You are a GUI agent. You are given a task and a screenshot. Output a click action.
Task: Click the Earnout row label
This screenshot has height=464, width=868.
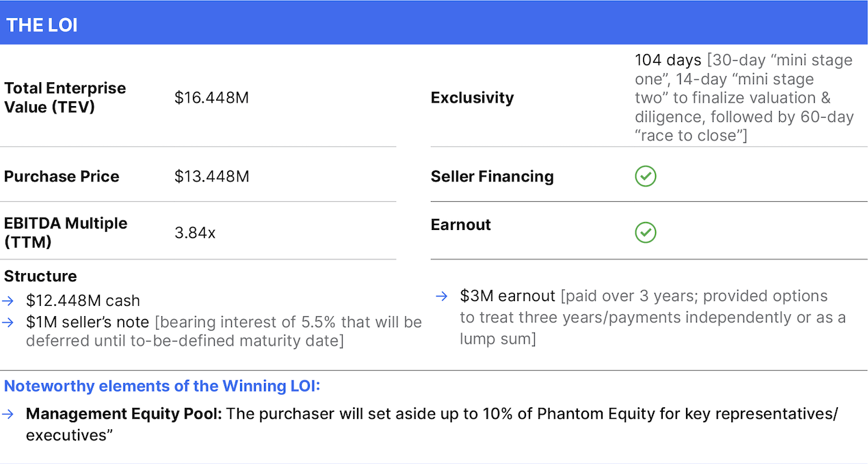[460, 225]
